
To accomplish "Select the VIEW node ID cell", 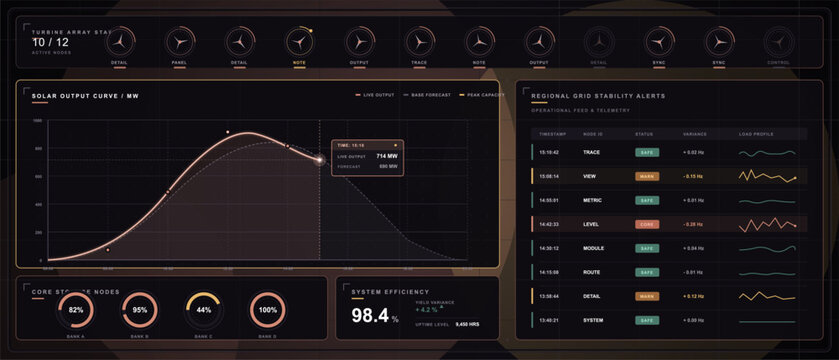I will pos(590,176).
